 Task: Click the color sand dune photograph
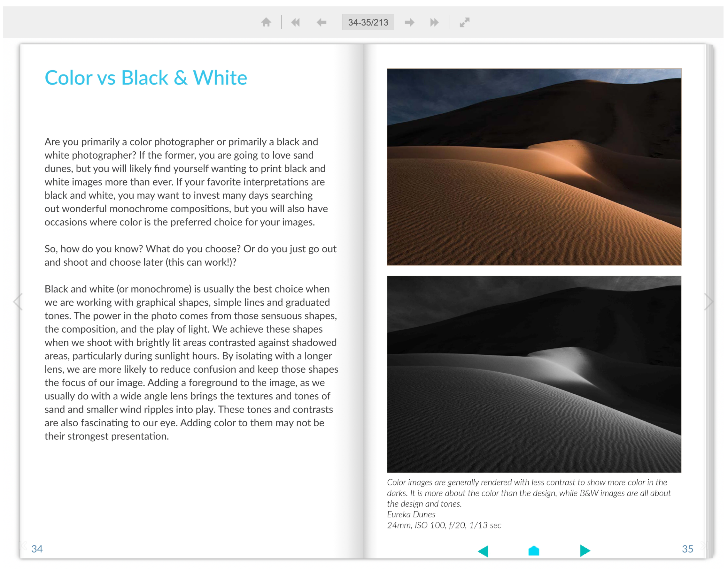534,167
